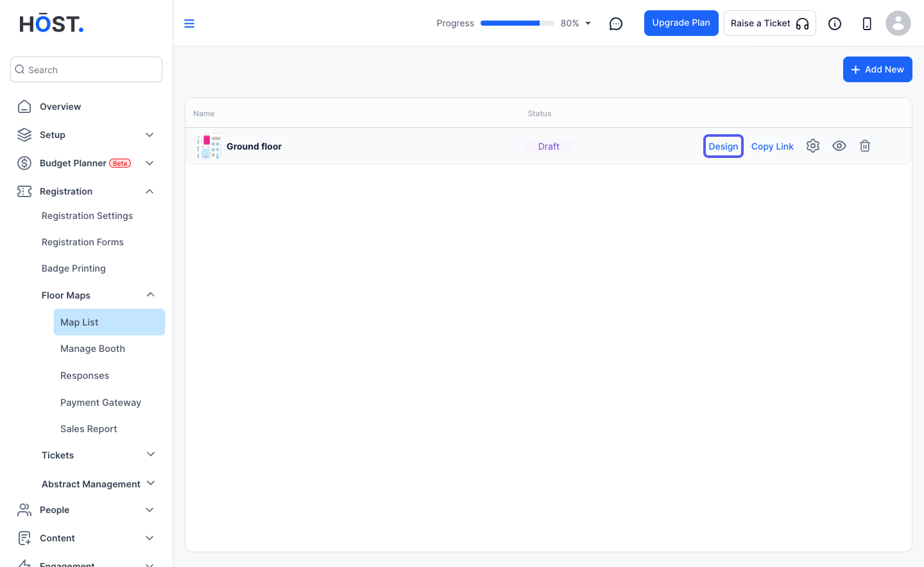Click the Upgrade Plan button
Screen dimensions: 924x567
[681, 23]
